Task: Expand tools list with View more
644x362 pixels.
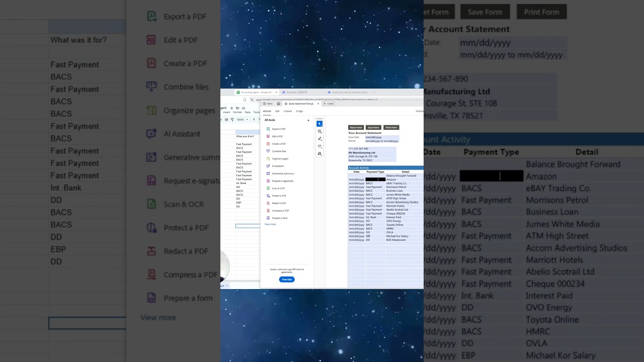Action: click(x=270, y=224)
